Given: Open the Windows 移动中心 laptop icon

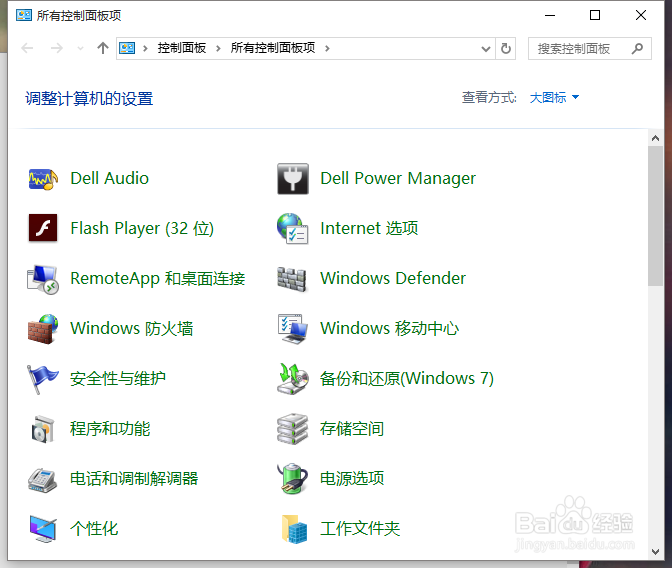Looking at the screenshot, I should 293,329.
